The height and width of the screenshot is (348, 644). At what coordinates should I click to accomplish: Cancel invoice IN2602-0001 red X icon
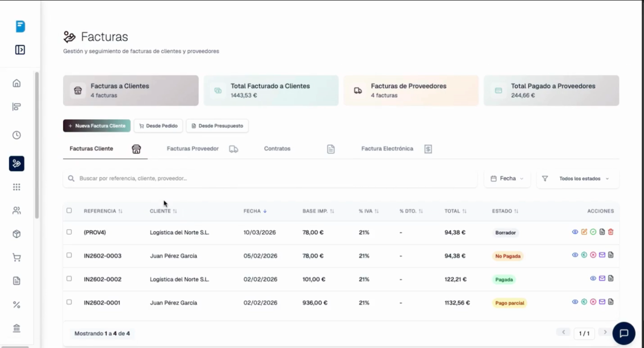pos(593,302)
